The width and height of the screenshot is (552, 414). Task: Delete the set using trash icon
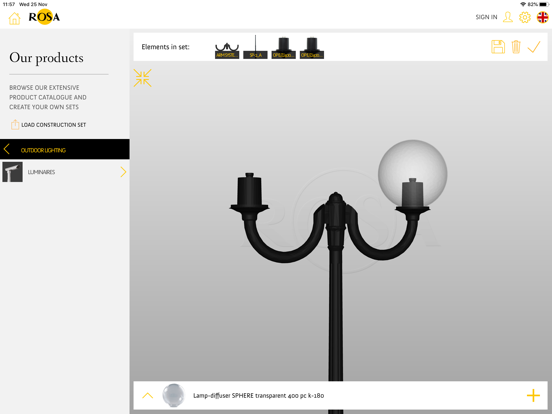[x=516, y=47]
